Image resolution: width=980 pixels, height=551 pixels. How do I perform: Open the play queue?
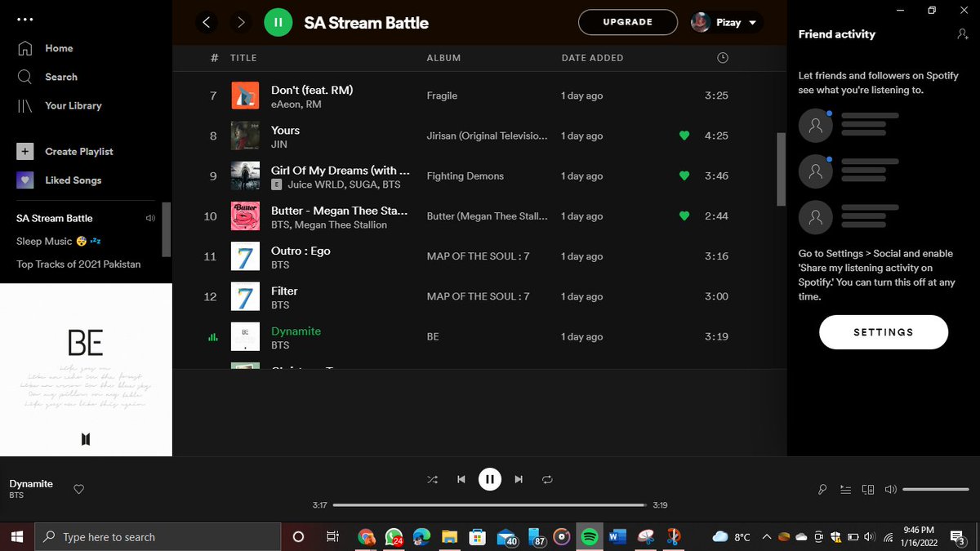(x=845, y=489)
